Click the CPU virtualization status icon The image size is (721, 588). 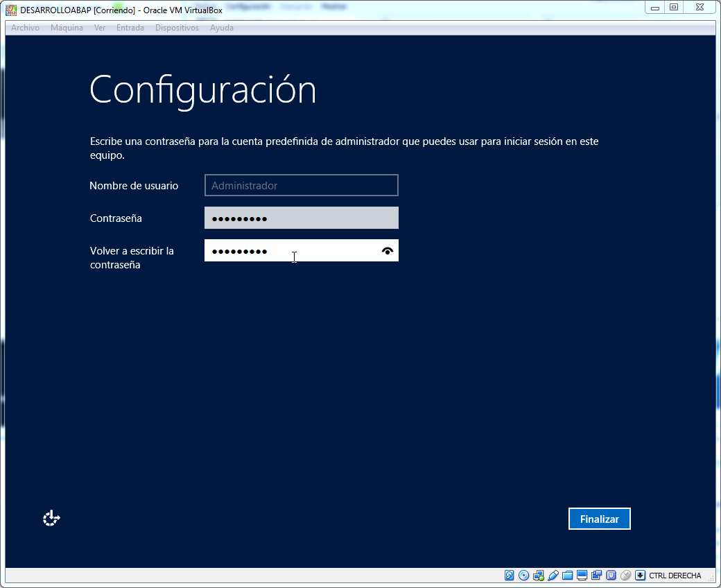611,575
